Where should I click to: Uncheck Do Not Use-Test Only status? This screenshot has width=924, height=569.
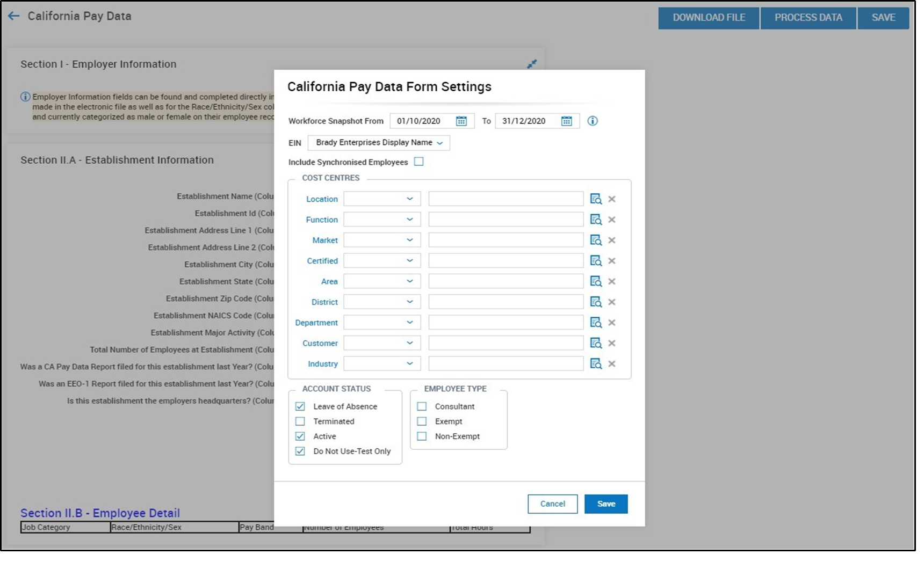[300, 451]
